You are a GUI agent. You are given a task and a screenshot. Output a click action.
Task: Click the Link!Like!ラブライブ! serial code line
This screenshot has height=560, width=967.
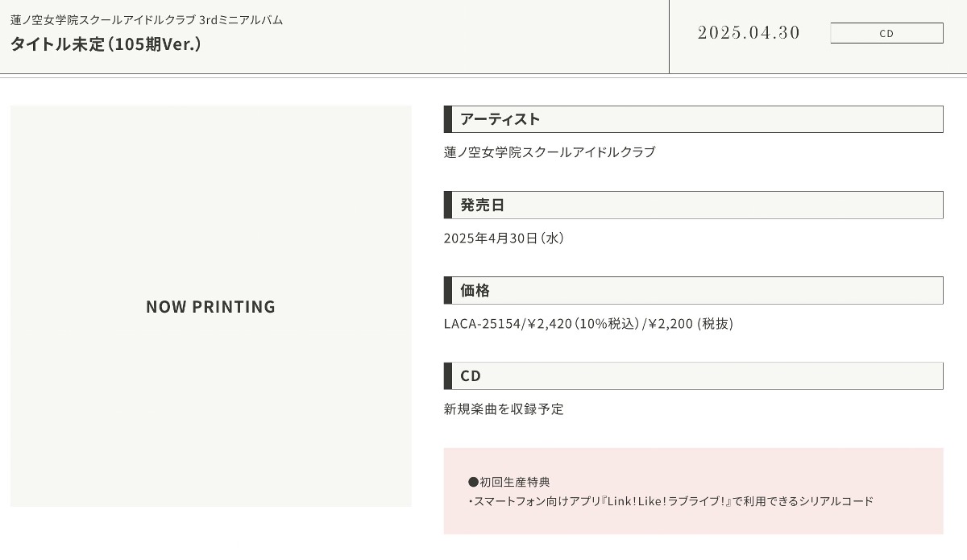[x=670, y=501]
